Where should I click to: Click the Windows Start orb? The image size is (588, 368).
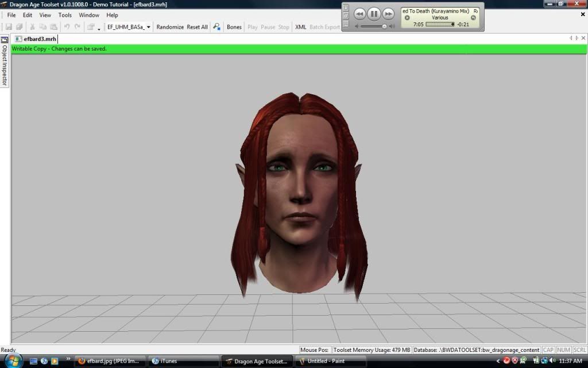13,361
